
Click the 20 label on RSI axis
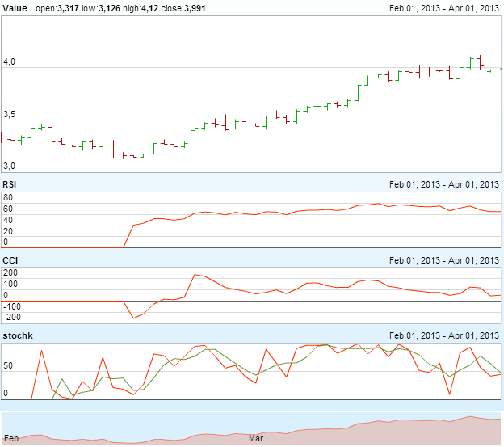(8, 231)
